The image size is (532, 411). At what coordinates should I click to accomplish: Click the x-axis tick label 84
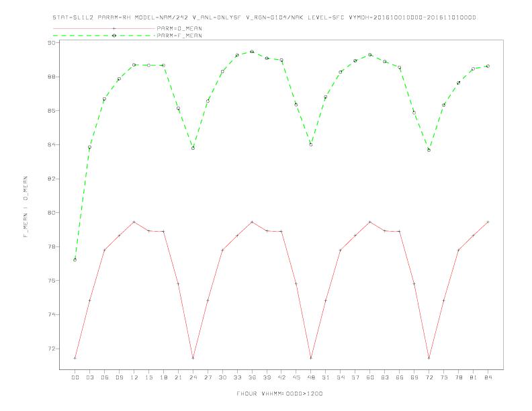(488, 377)
